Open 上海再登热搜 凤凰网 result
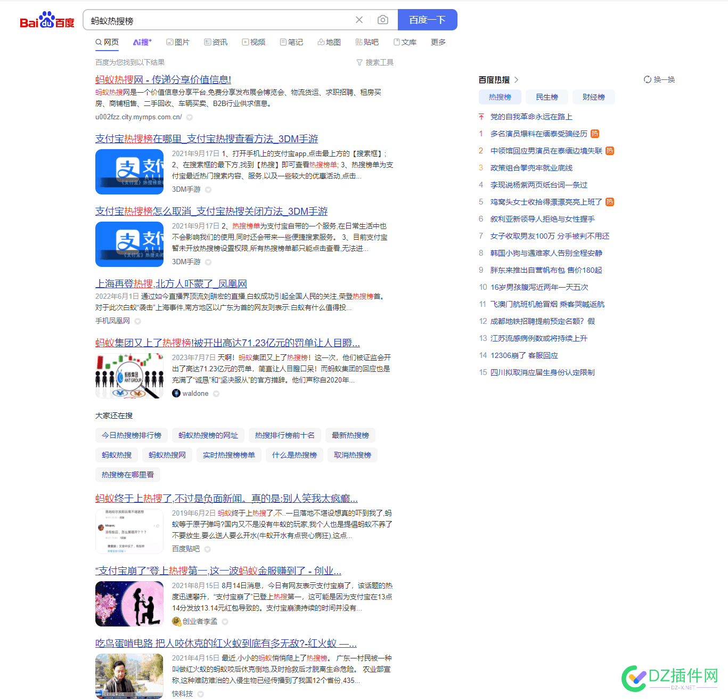Screen dimensions: 728x700 click(x=171, y=283)
